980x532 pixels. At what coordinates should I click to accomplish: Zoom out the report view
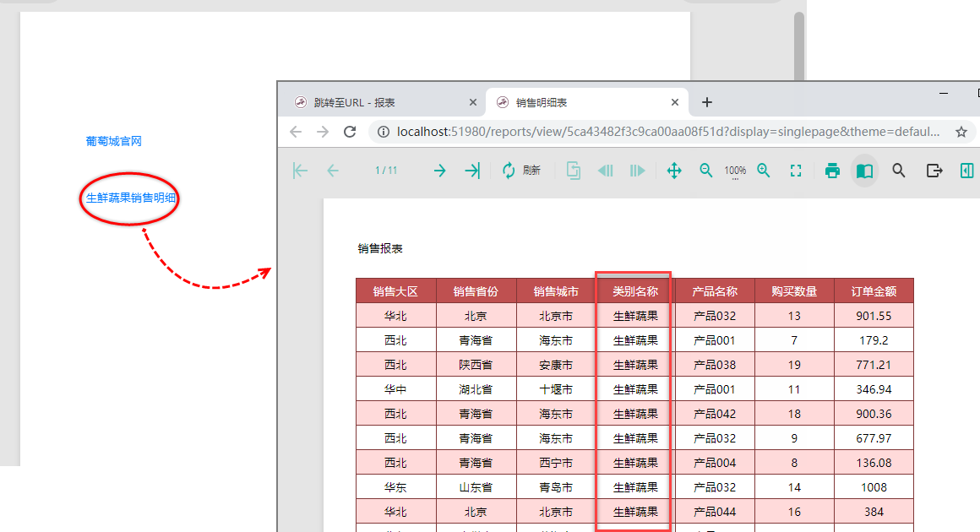(706, 171)
